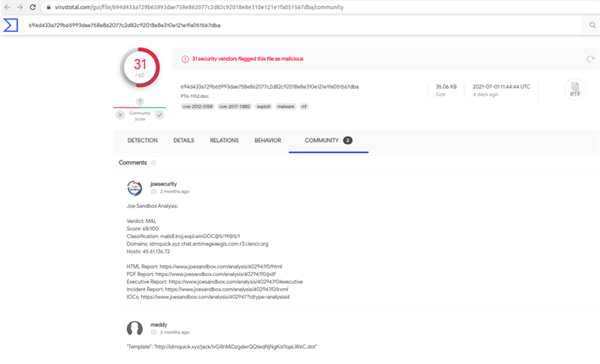Click the padlock icon in address bar

[49, 8]
